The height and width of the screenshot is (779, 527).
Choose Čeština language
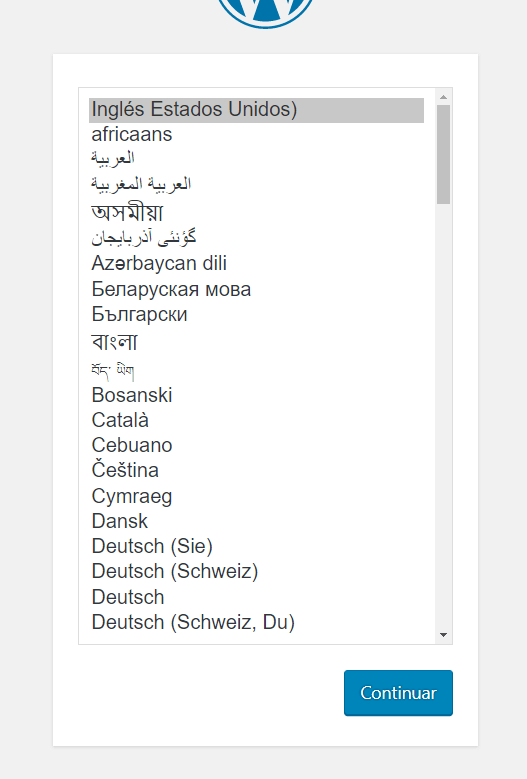pos(256,470)
